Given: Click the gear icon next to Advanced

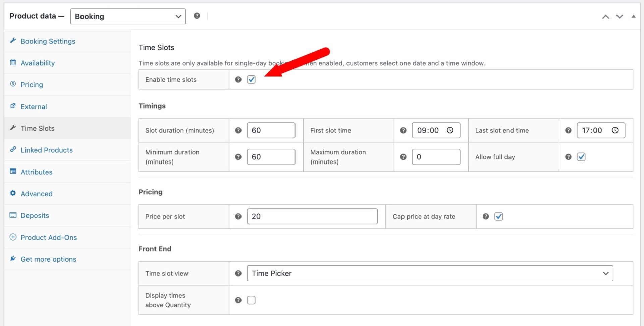Looking at the screenshot, I should (13, 193).
